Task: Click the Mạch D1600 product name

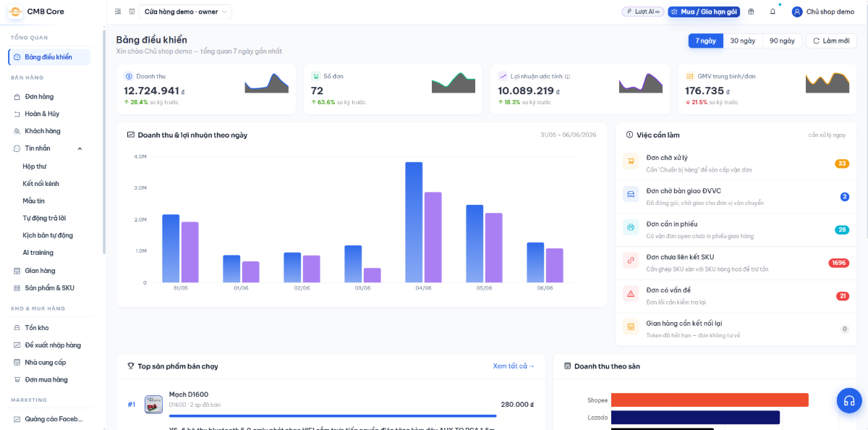Action: tap(189, 395)
